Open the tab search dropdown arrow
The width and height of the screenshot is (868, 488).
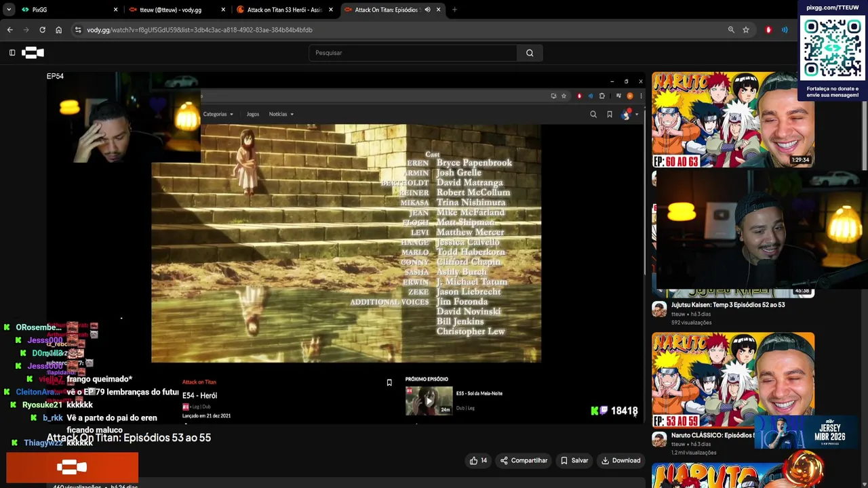click(9, 9)
